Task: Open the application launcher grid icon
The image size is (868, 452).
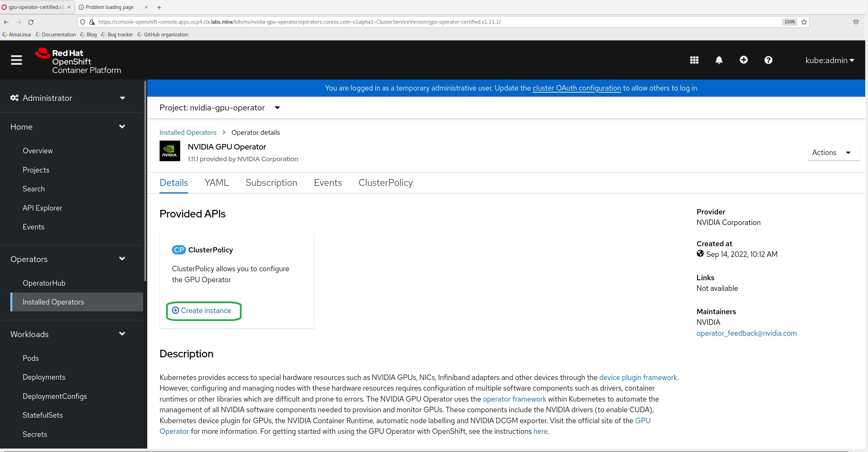Action: (x=694, y=60)
